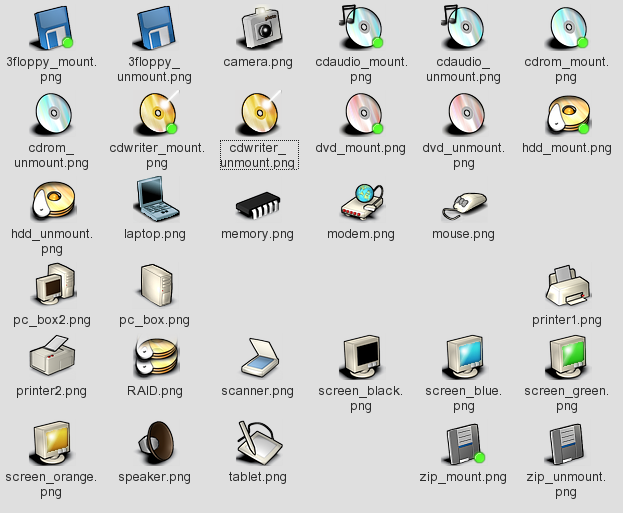The height and width of the screenshot is (513, 623).
Task: Click the 'screen_green.png' file name label
Action: 567,399
